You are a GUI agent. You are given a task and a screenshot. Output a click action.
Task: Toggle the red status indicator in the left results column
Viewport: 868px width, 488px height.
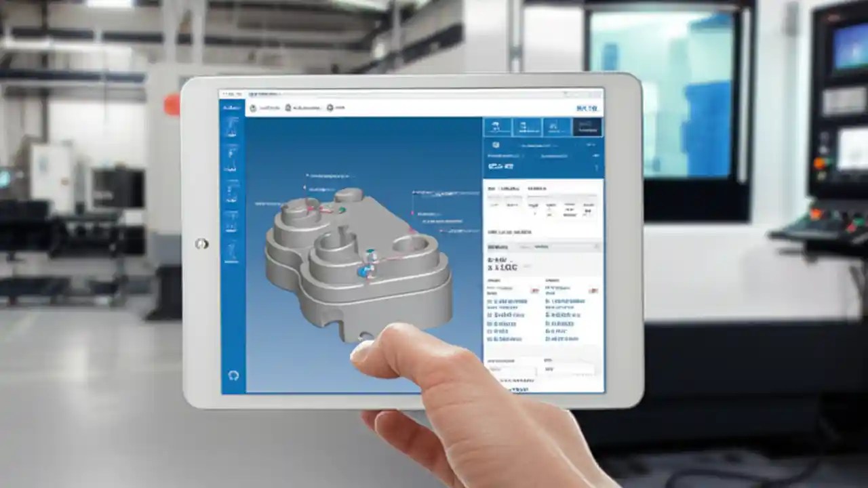click(x=534, y=289)
